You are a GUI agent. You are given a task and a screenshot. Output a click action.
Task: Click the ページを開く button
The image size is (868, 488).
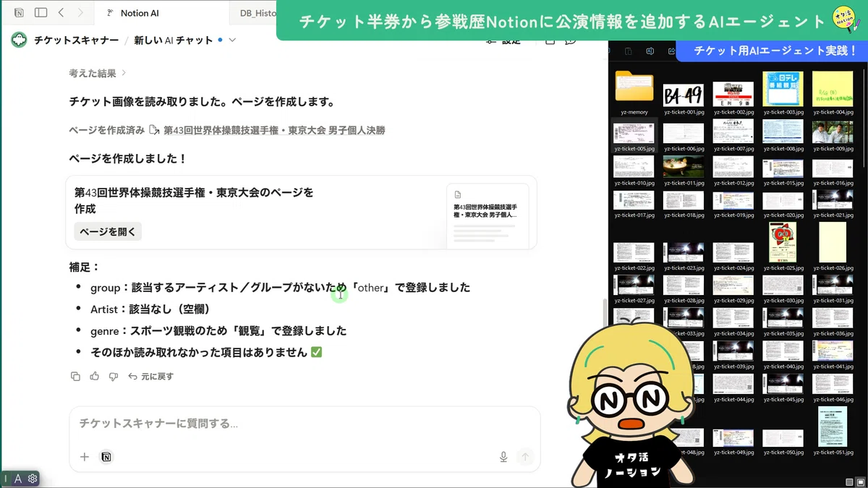point(108,231)
